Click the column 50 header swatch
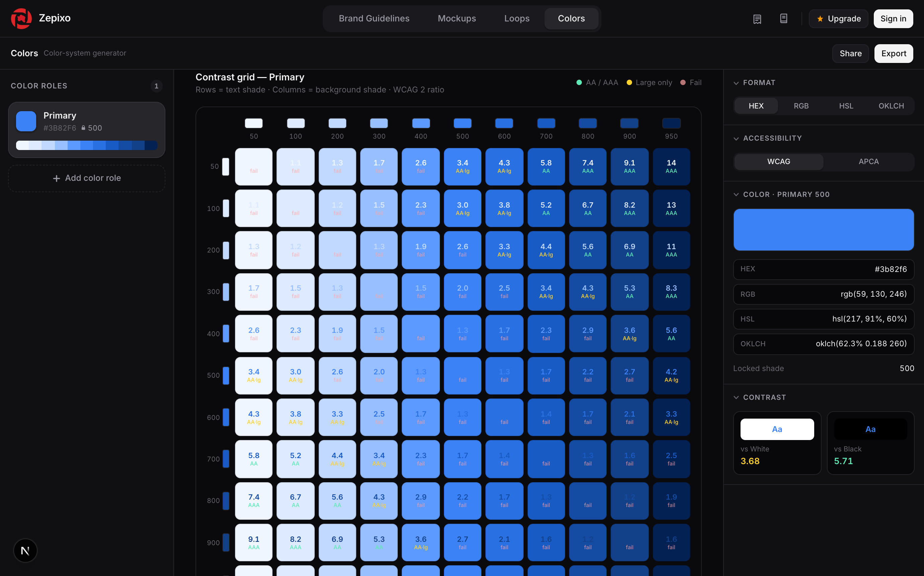The width and height of the screenshot is (924, 576). [253, 123]
